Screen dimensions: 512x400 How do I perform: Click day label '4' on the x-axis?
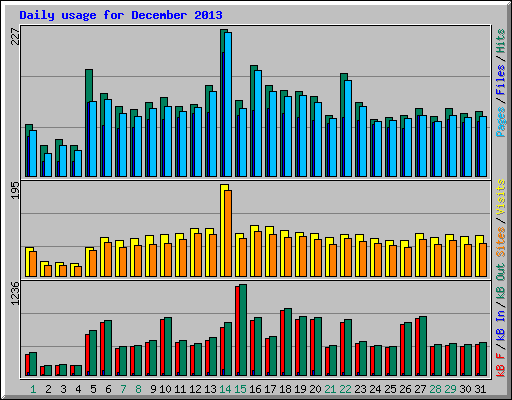pos(78,389)
